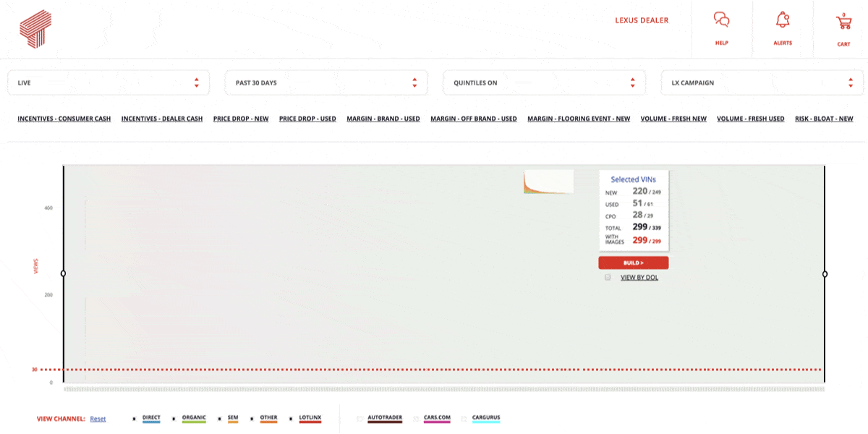Click the LotLinx channel label

click(310, 417)
